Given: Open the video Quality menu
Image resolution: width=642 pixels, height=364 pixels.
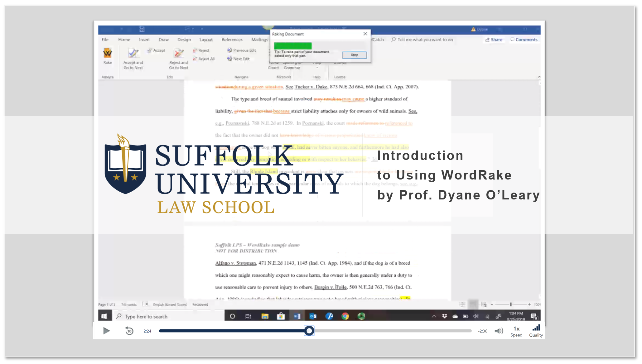Looking at the screenshot, I should click(x=536, y=331).
